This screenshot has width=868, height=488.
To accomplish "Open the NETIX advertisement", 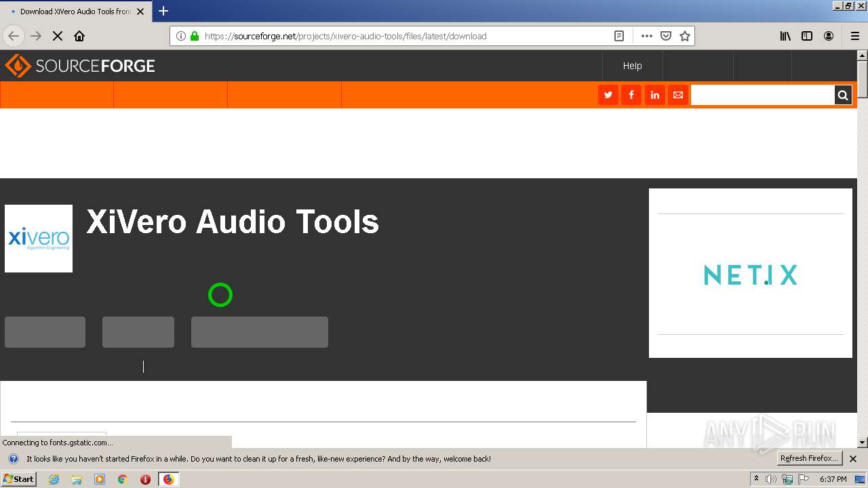I will 751,274.
